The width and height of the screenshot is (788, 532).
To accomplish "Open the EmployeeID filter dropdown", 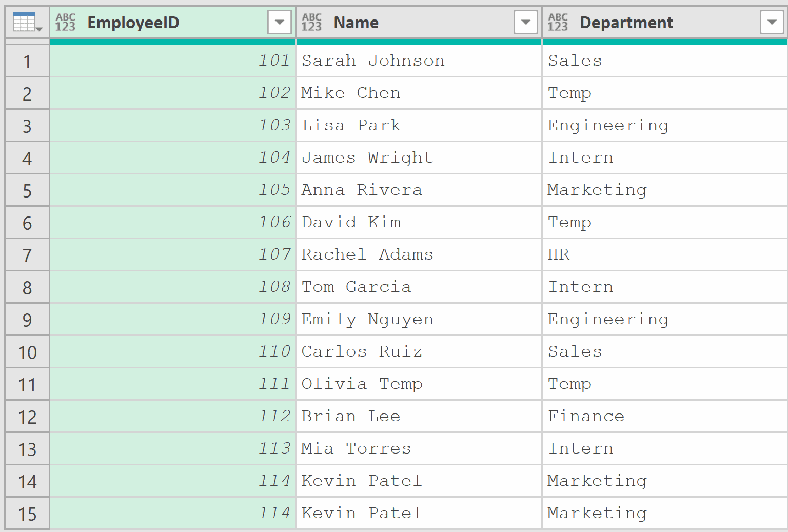I will tap(279, 22).
